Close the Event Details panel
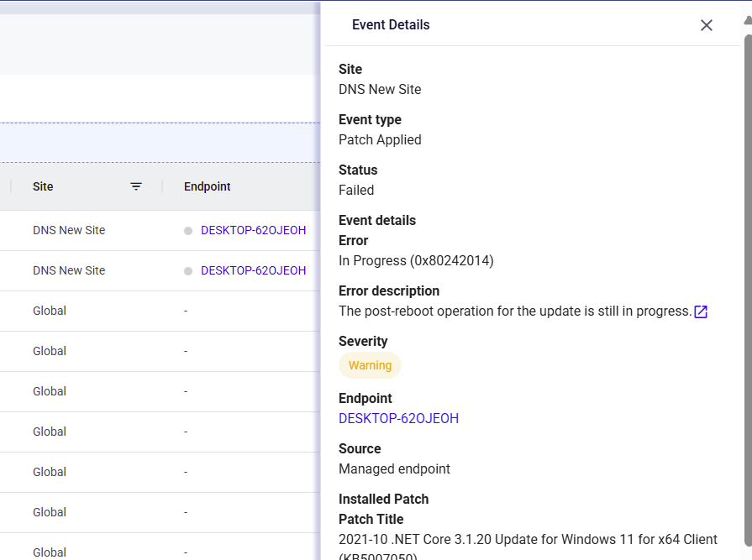This screenshot has width=752, height=560. point(706,25)
